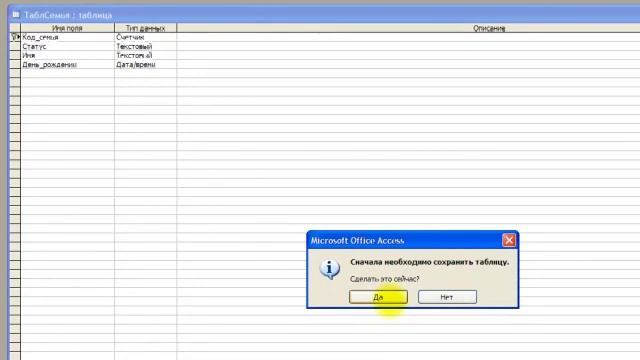Click the table icon in ТаблСемья title bar
640x360 pixels.
click(16, 15)
